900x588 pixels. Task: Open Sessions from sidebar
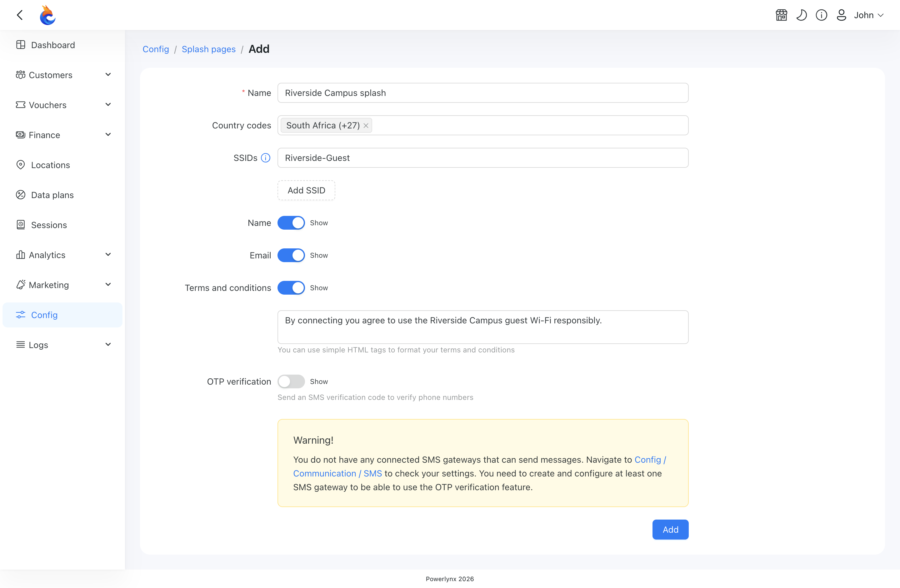click(x=62, y=225)
